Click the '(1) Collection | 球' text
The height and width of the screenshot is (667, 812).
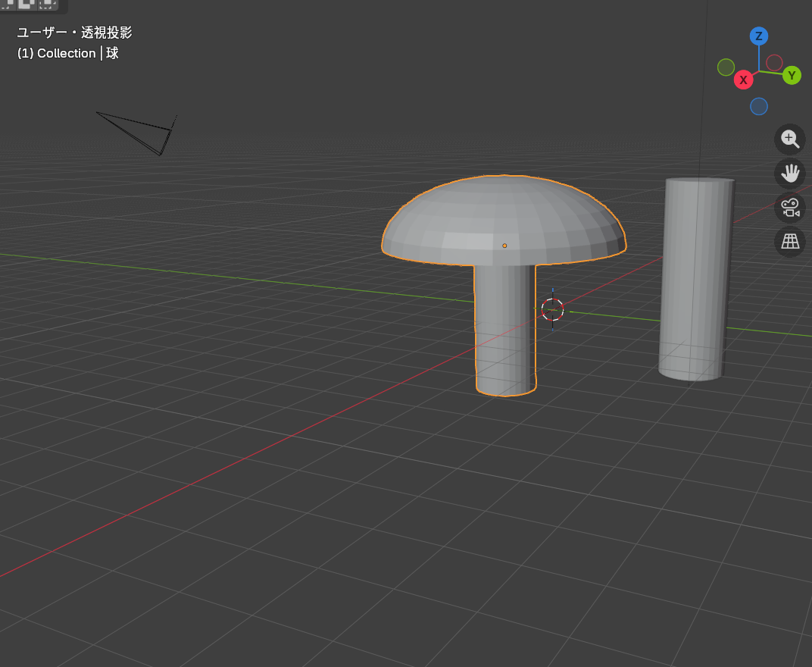[x=68, y=53]
